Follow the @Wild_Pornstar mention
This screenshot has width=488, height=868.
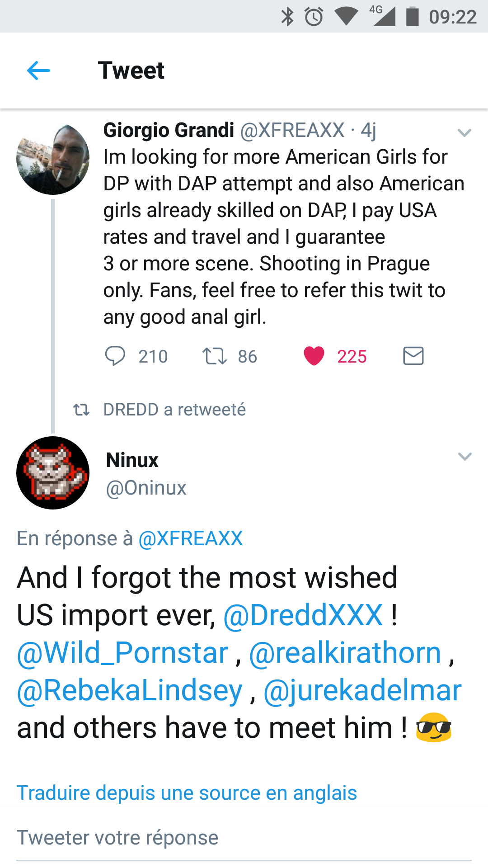pos(122,653)
